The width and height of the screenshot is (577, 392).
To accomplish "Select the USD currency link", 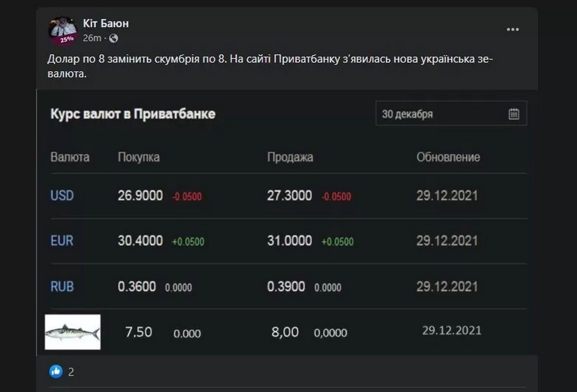I will coord(62,195).
